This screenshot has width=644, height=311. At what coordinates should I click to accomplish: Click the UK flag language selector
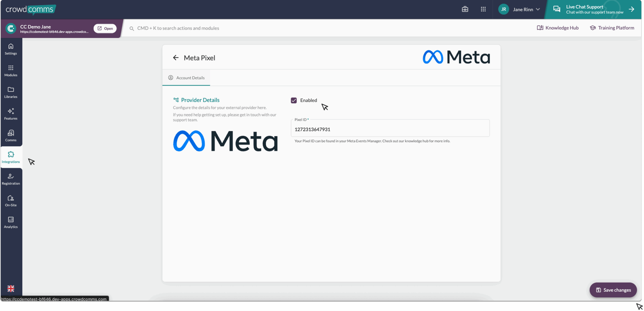click(x=11, y=288)
